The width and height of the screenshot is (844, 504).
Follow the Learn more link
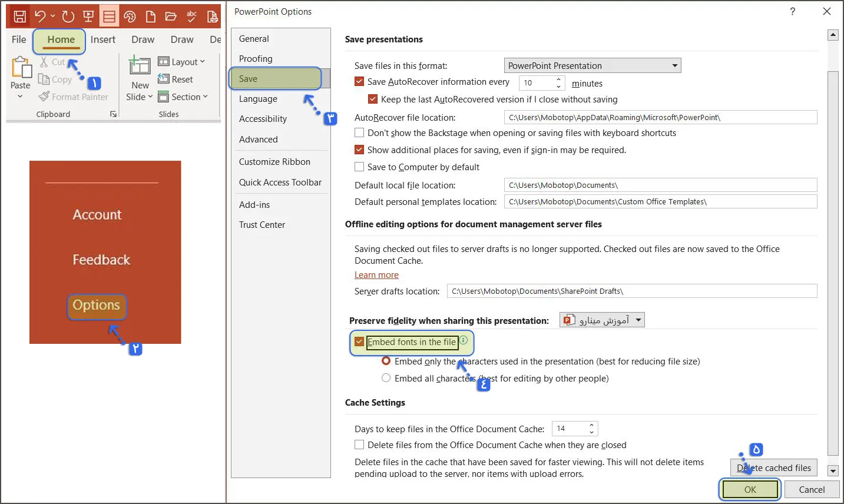(376, 274)
